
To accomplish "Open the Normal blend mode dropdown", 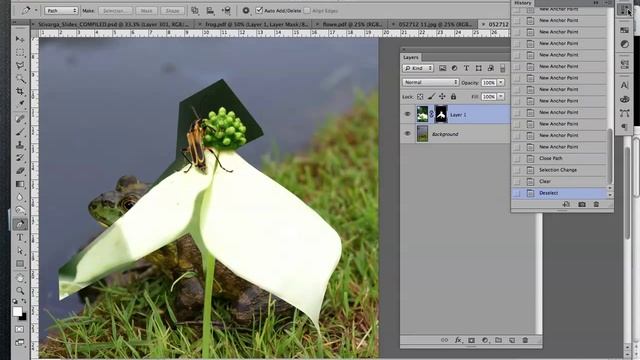I will point(431,82).
